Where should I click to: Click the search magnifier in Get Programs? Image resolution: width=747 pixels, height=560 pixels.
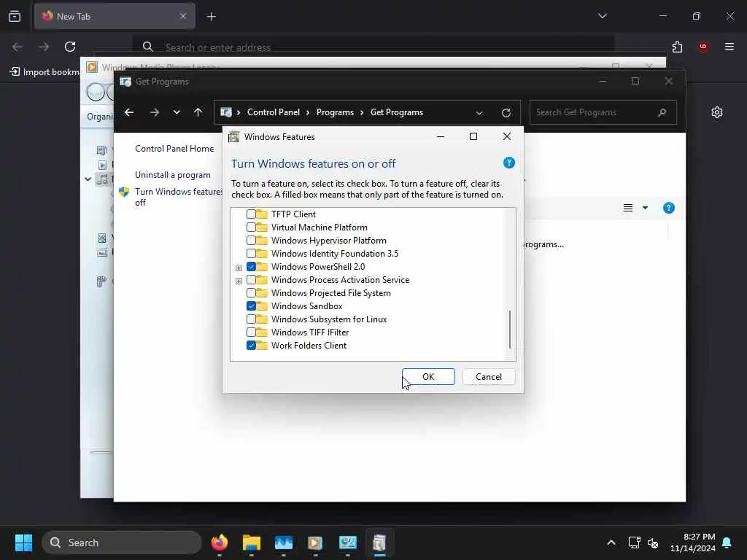[x=662, y=112]
